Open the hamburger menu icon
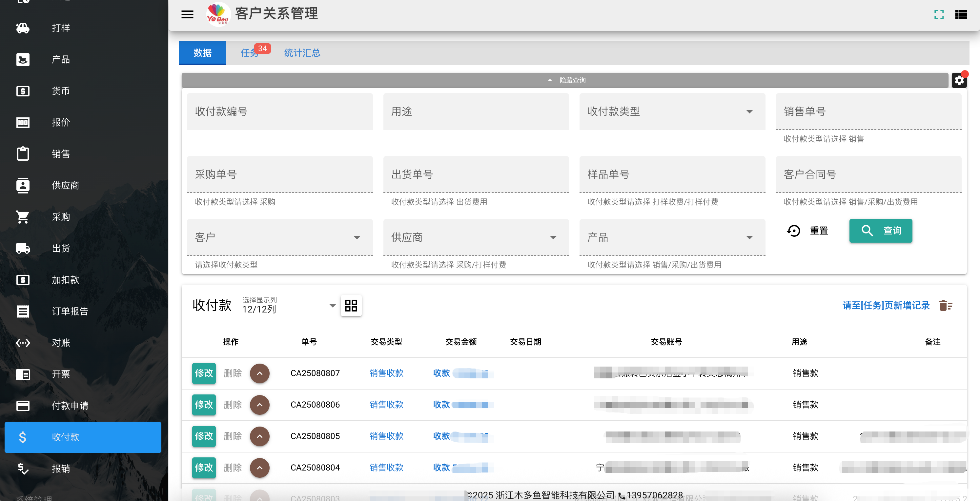Viewport: 980px width, 501px height. coord(187,14)
